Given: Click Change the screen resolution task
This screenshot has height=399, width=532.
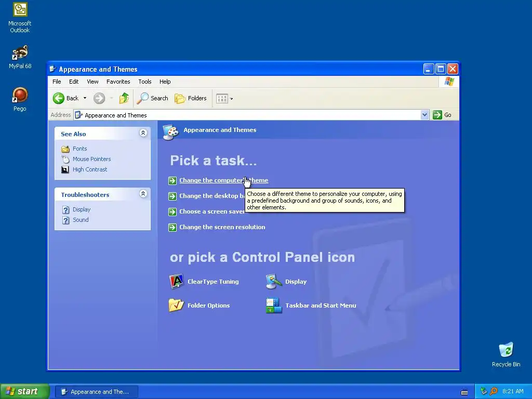Looking at the screenshot, I should tap(222, 227).
